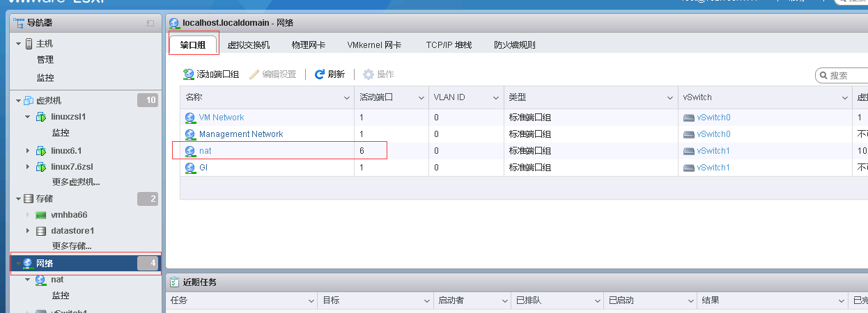Click the vSwitch1 link in nat row

coord(713,151)
